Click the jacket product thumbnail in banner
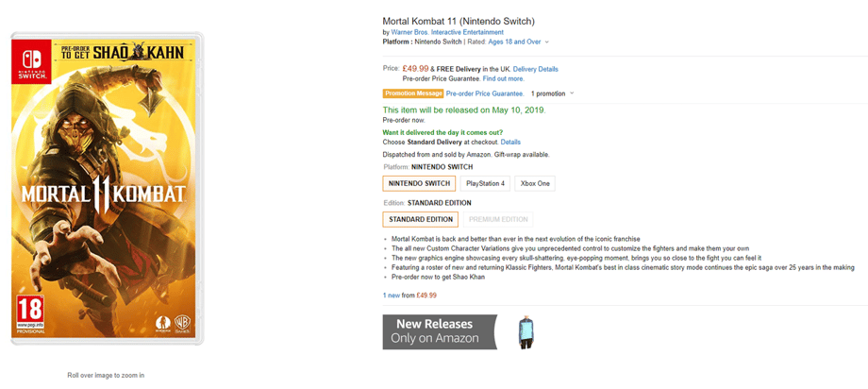 pos(526,332)
